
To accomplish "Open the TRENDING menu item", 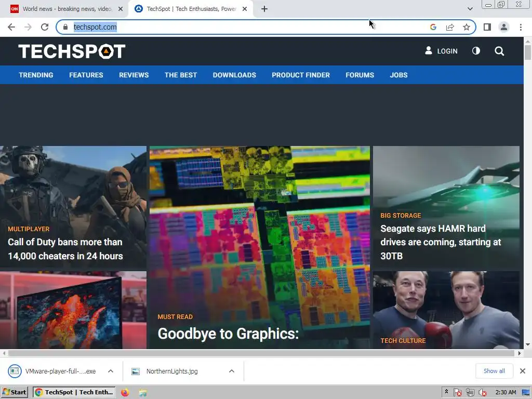I will (36, 75).
